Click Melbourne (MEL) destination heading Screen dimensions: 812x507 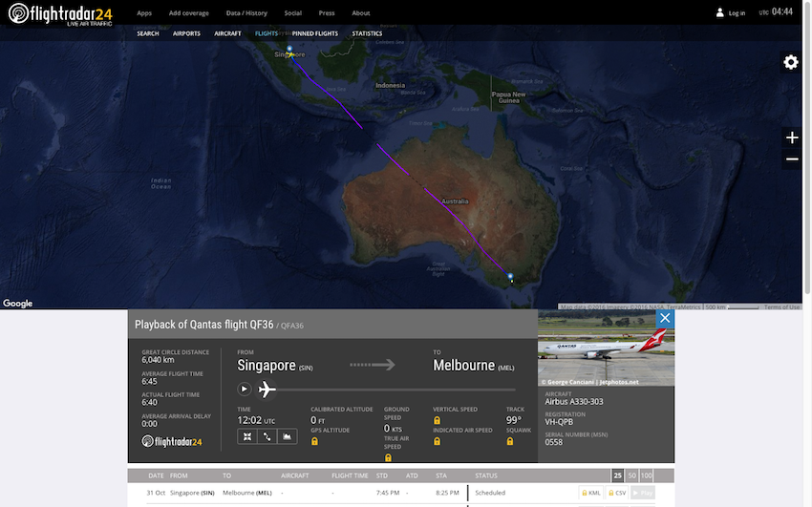(473, 366)
